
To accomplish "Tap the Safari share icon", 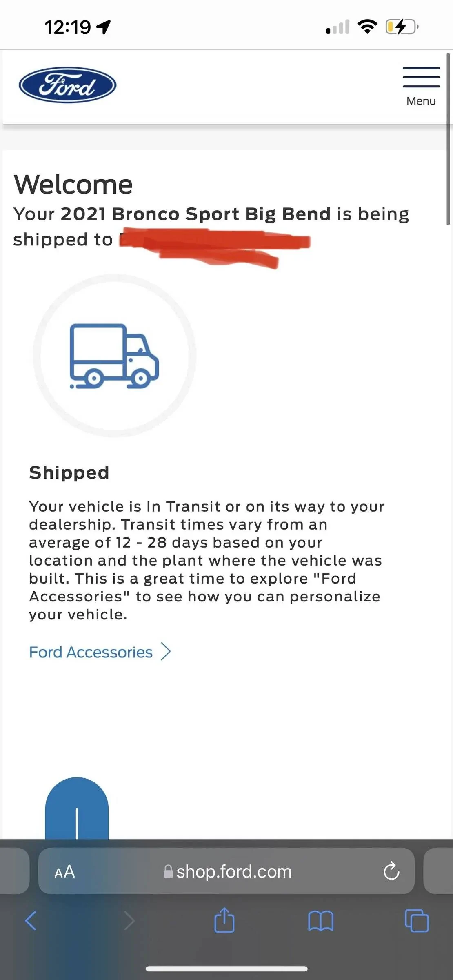I will tap(224, 920).
